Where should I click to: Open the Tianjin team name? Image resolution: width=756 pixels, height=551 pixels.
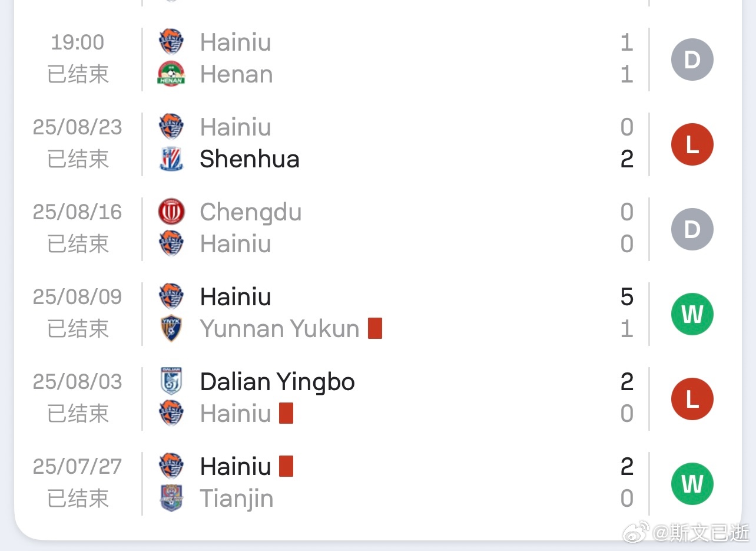click(237, 499)
